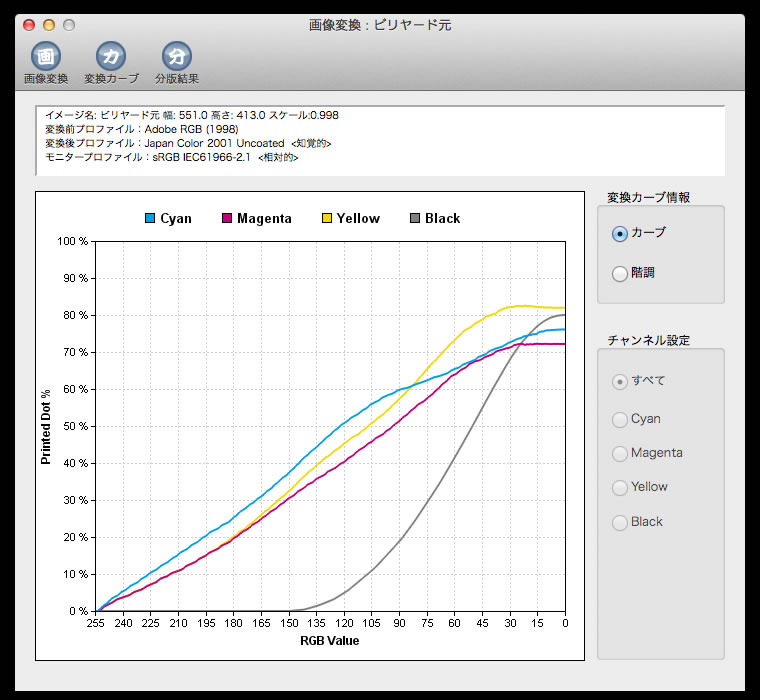Select the Magenta channel radio button
760x700 pixels.
[620, 453]
